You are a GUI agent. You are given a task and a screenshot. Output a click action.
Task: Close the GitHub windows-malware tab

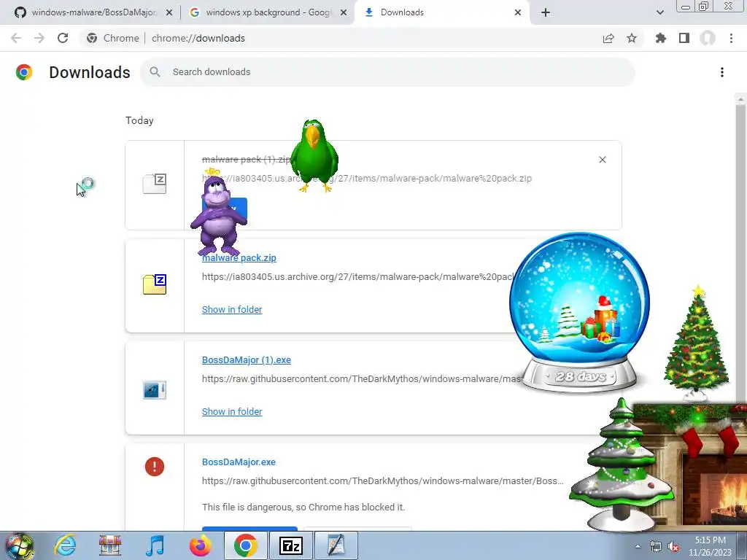169,12
